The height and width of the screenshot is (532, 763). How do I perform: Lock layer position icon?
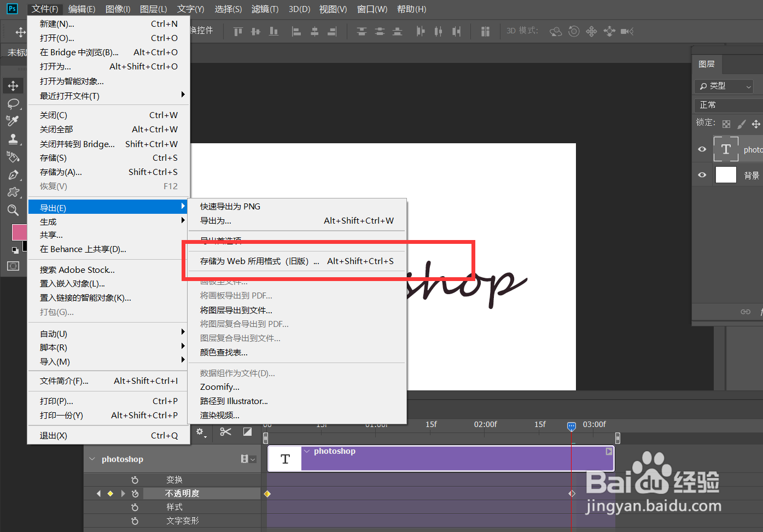point(756,124)
